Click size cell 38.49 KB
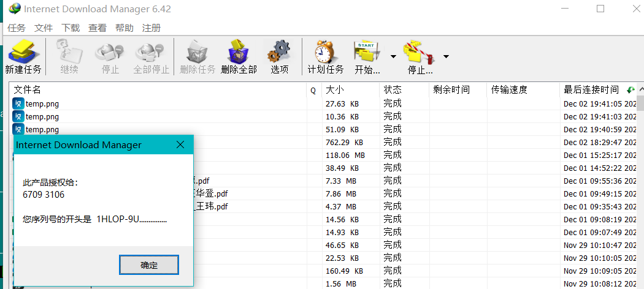Image resolution: width=644 pixels, height=289 pixels. point(342,168)
